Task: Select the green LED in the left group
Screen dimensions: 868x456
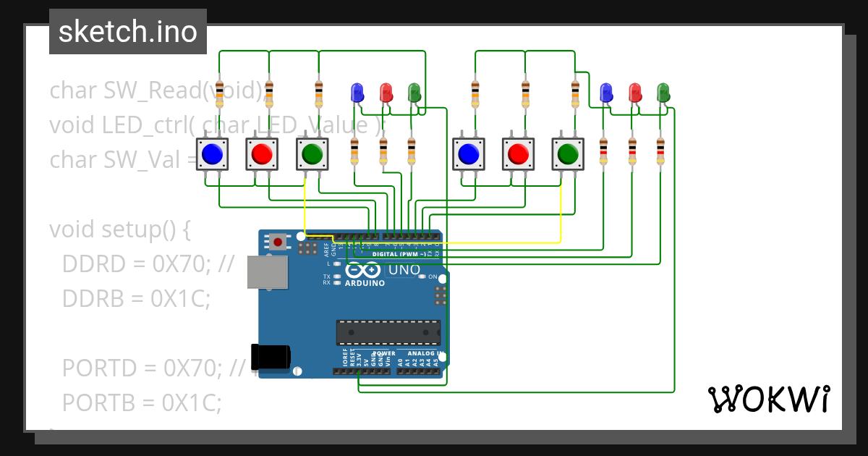Action: click(414, 93)
